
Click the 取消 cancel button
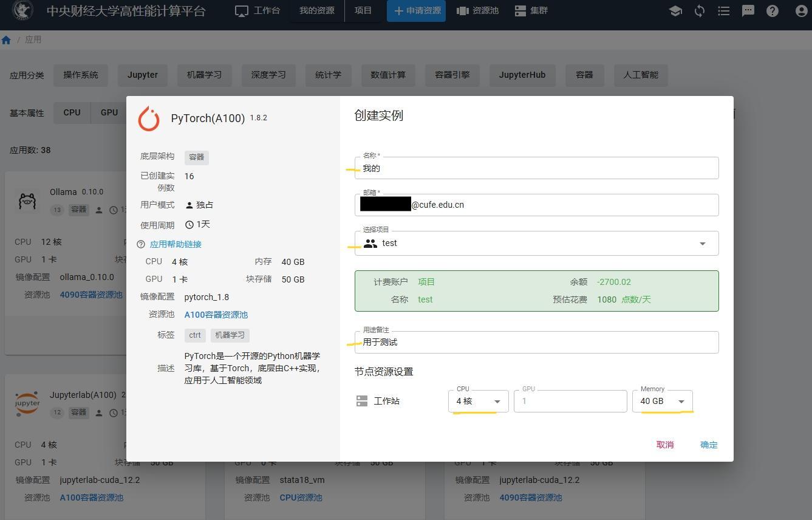click(664, 445)
